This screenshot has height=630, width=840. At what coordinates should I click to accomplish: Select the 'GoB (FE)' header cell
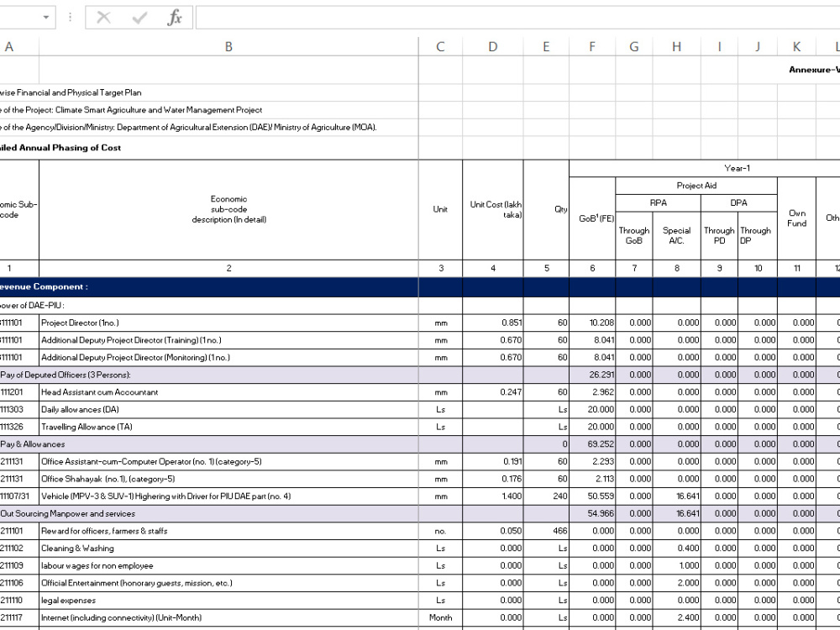pos(592,218)
